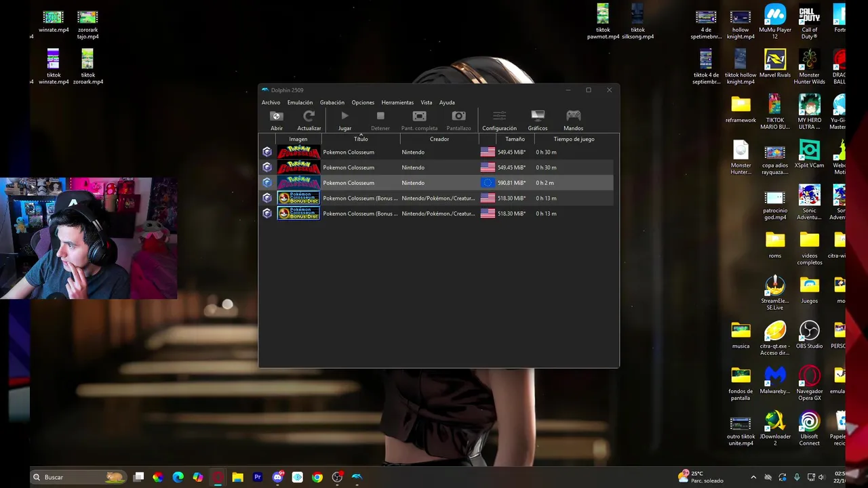This screenshot has height=488, width=868.
Task: Expand the hidden system tray icons chevron
Action: point(753,477)
